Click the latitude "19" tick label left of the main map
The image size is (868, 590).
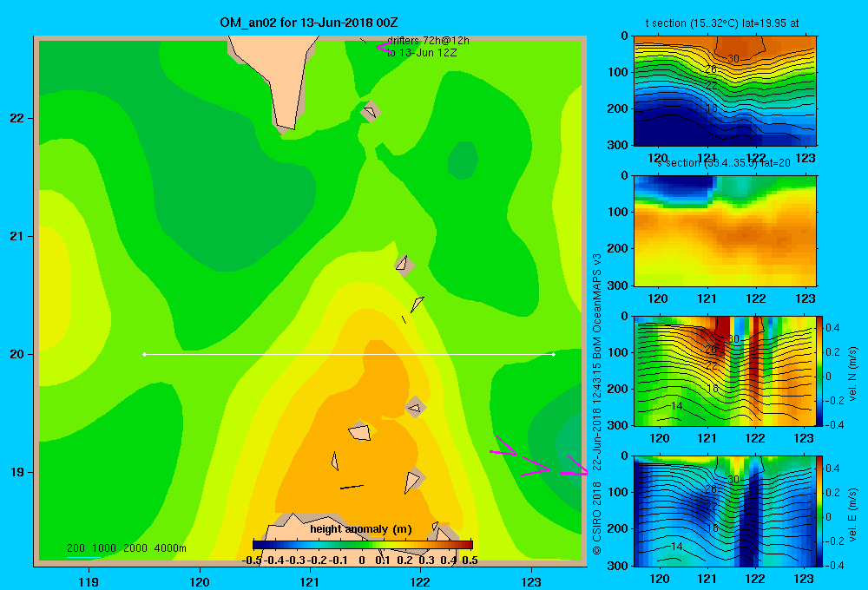(x=16, y=472)
